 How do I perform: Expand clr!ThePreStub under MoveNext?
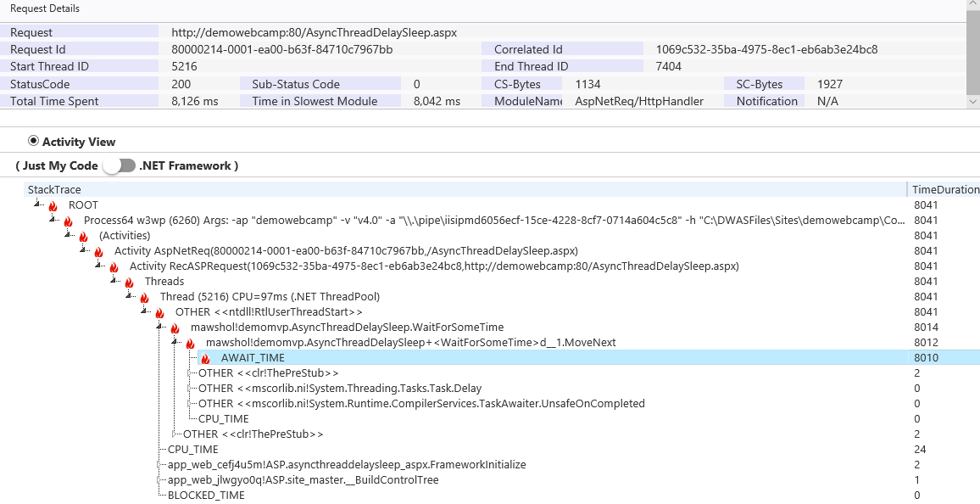189,372
